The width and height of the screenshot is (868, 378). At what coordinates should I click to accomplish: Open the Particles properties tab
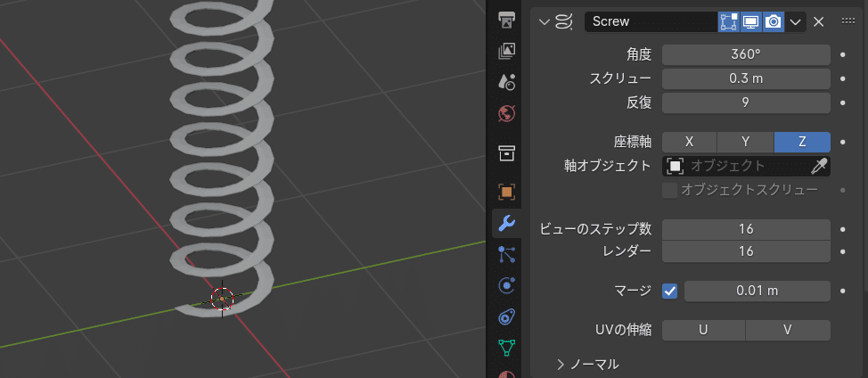pos(506,255)
